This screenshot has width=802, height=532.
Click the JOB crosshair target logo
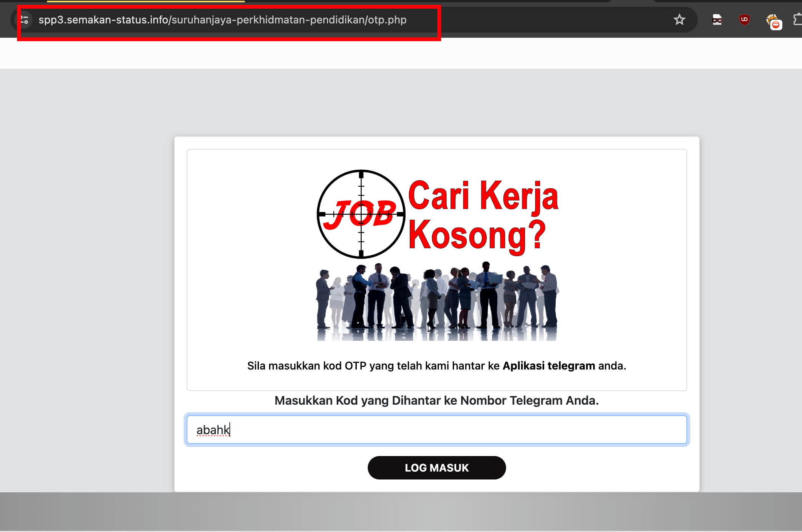tap(361, 214)
